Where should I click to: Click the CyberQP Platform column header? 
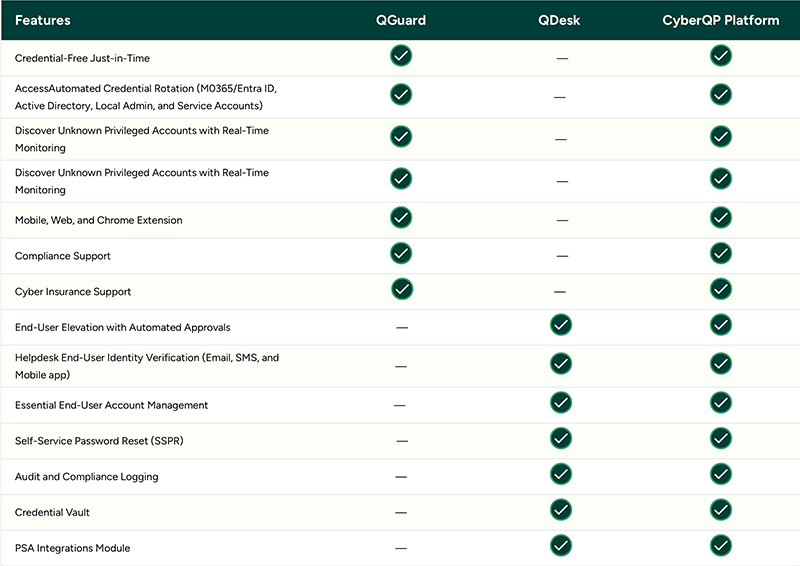(x=721, y=20)
